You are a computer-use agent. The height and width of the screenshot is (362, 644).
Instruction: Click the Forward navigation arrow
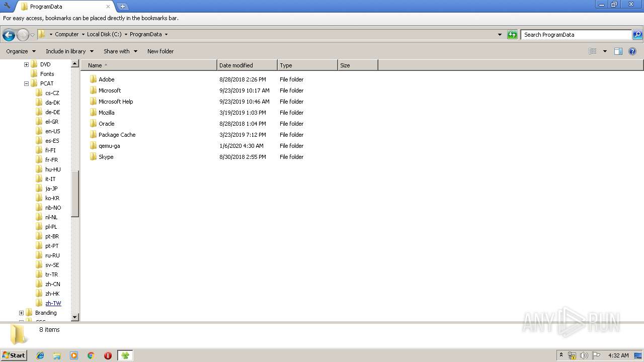(x=23, y=35)
